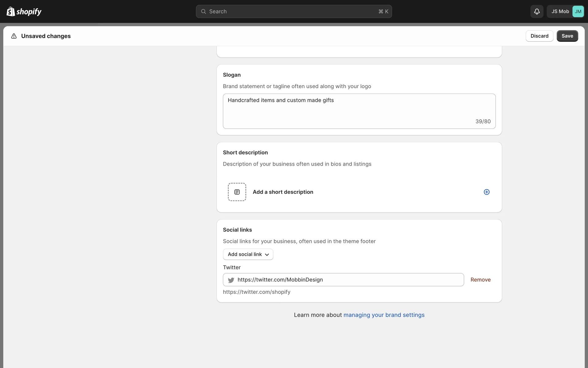Click the plus circle icon for description
588x368 pixels.
[486, 192]
